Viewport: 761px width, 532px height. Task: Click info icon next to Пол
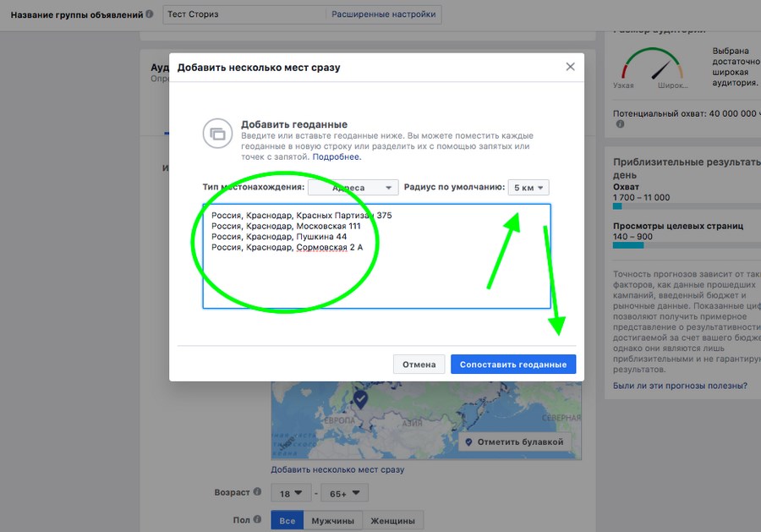click(257, 519)
